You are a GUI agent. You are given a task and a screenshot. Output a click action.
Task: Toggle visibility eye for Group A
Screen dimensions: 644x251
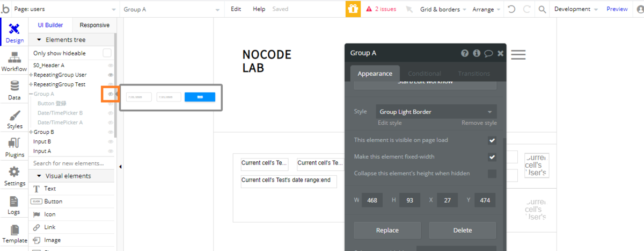(111, 94)
